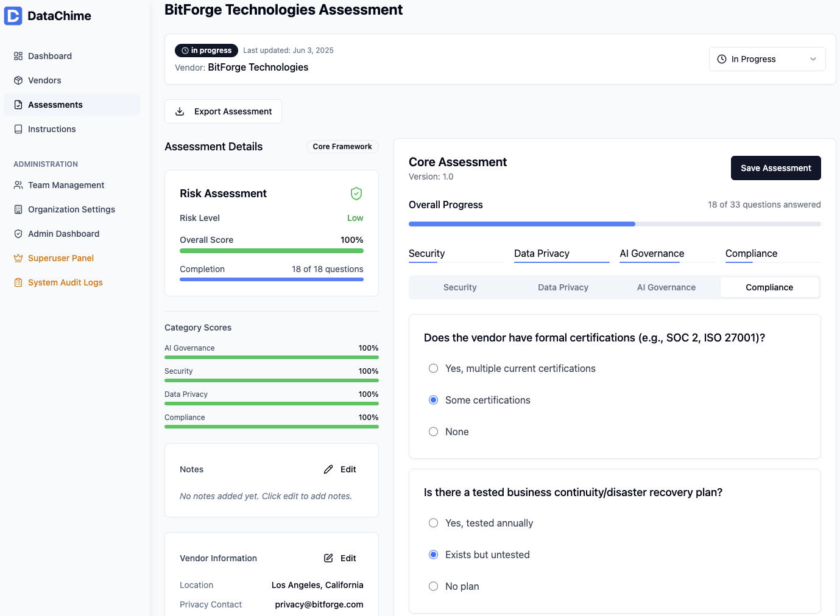Click the in progress status badge

(x=206, y=51)
